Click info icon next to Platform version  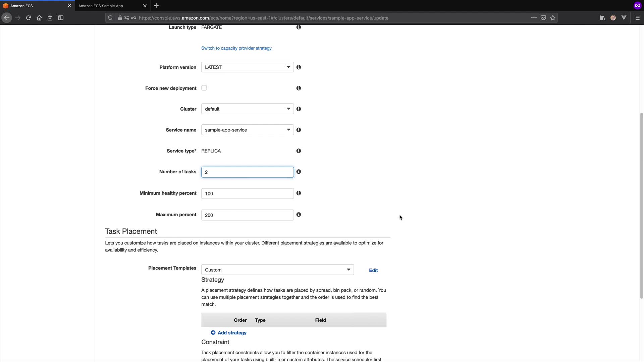299,67
